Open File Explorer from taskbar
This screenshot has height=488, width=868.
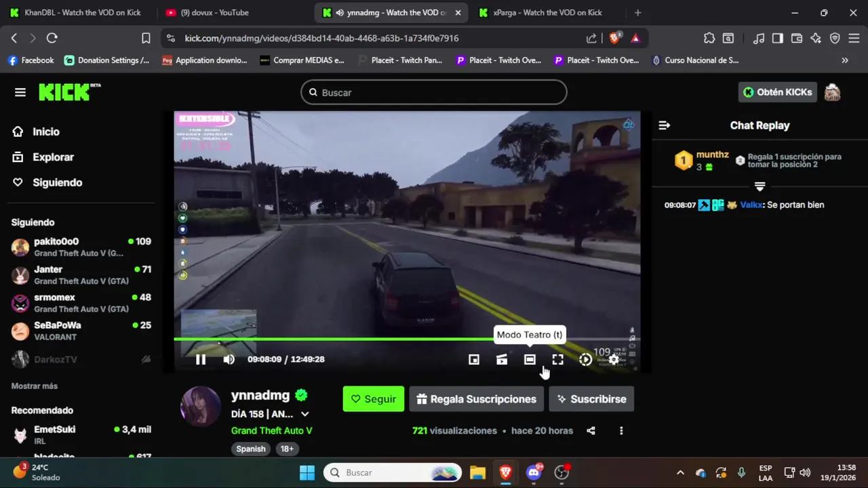(477, 472)
